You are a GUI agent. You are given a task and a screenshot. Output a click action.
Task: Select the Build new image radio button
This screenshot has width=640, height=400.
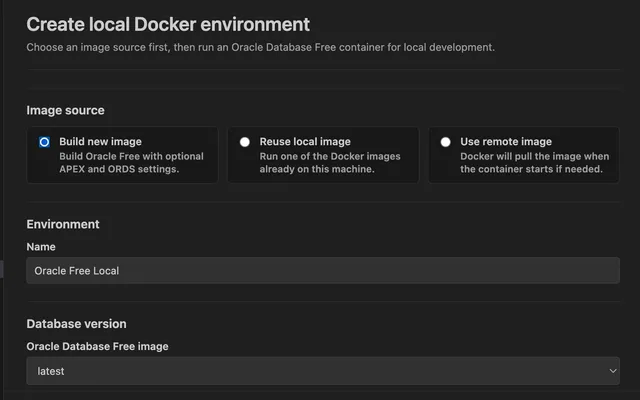tap(44, 142)
